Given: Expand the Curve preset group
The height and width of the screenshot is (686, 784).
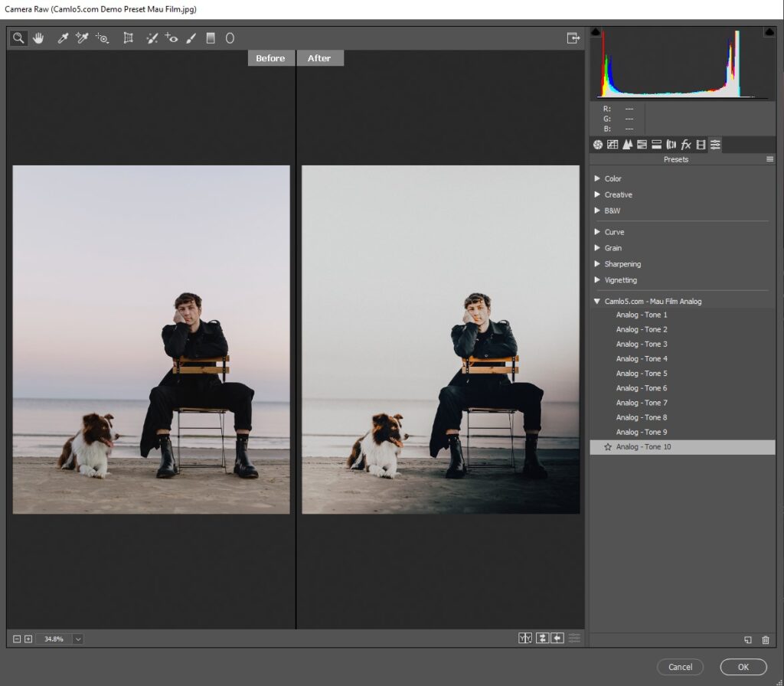Looking at the screenshot, I should [597, 232].
